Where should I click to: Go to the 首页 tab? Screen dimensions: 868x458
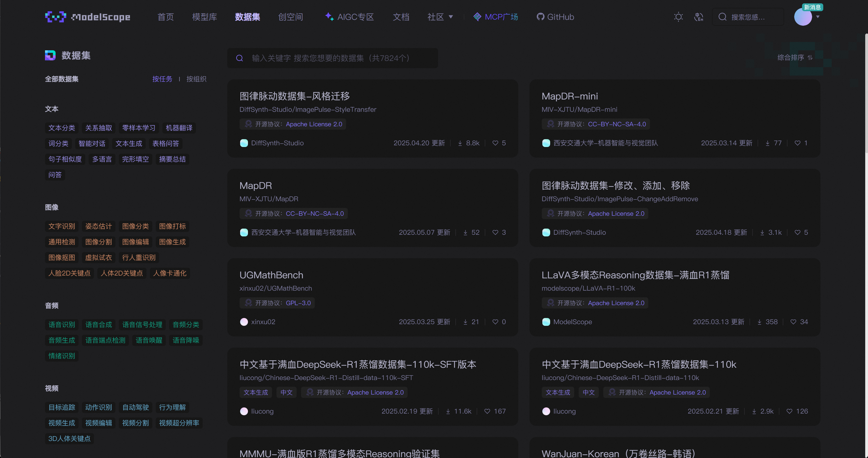tap(165, 17)
